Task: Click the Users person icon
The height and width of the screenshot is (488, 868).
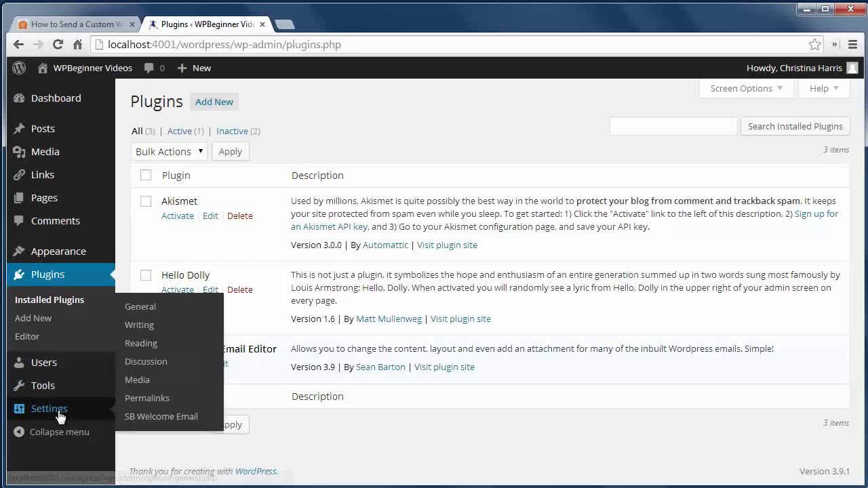Action: coord(19,362)
